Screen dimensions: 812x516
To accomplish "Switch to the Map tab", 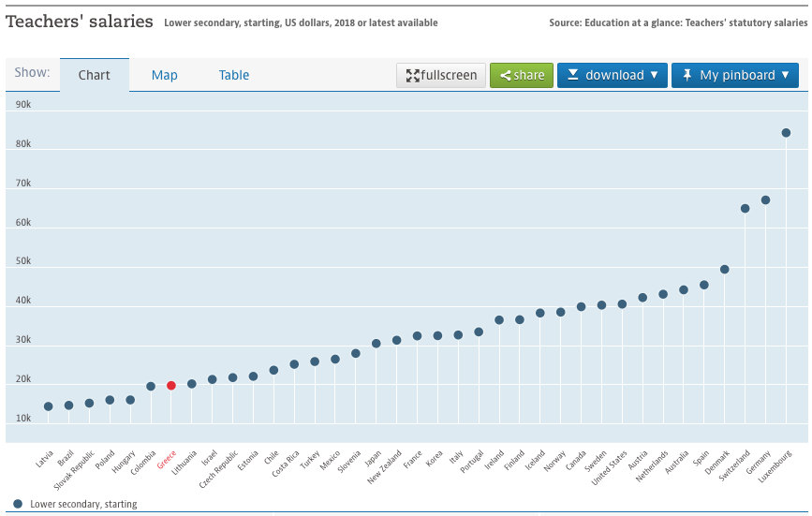I will coord(165,75).
